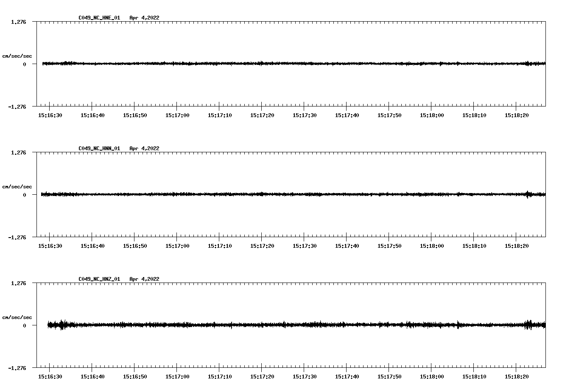This screenshot has height=392, width=576.
Task: Click the 15:17:50 time label under HNN plot
Action: [389, 246]
